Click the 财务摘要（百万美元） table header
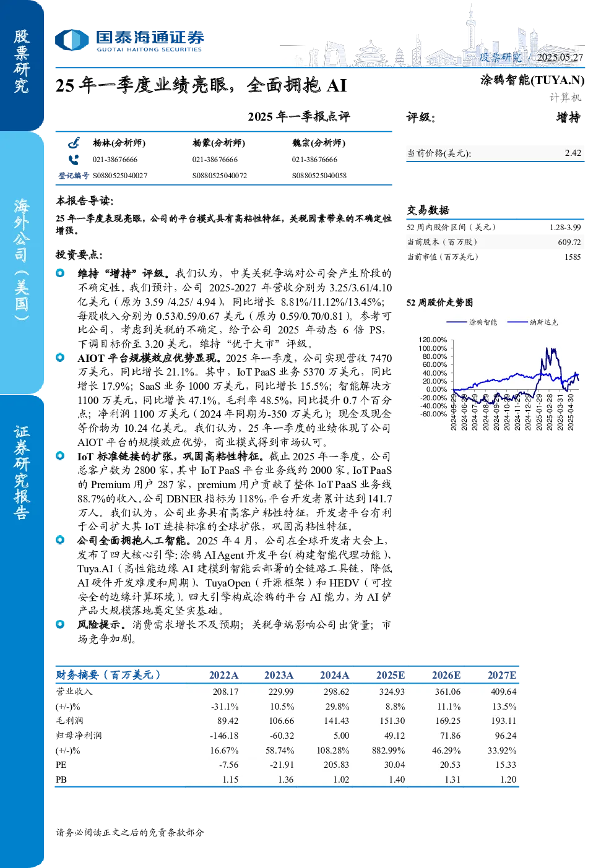The height and width of the screenshot is (868, 614). click(108, 675)
